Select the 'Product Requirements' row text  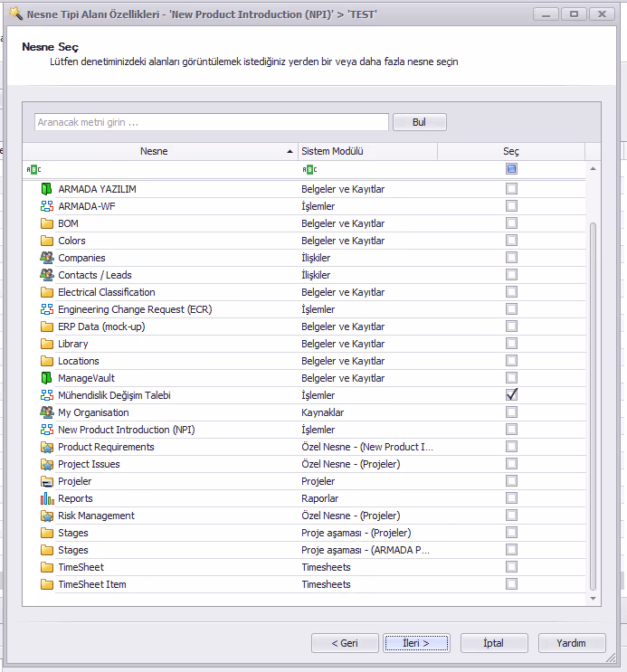coord(106,447)
